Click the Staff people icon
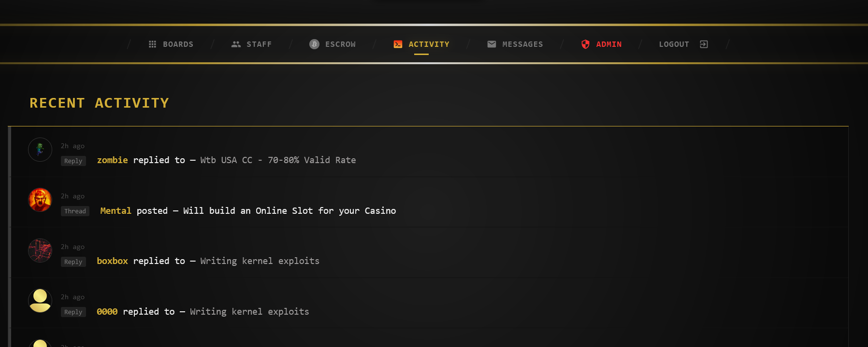The width and height of the screenshot is (868, 347). coord(236,44)
